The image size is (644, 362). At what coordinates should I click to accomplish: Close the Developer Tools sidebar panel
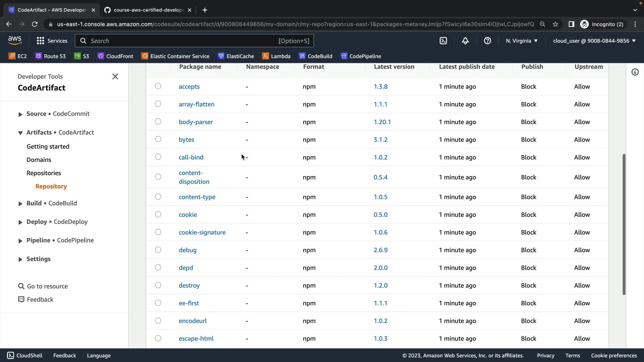115,76
